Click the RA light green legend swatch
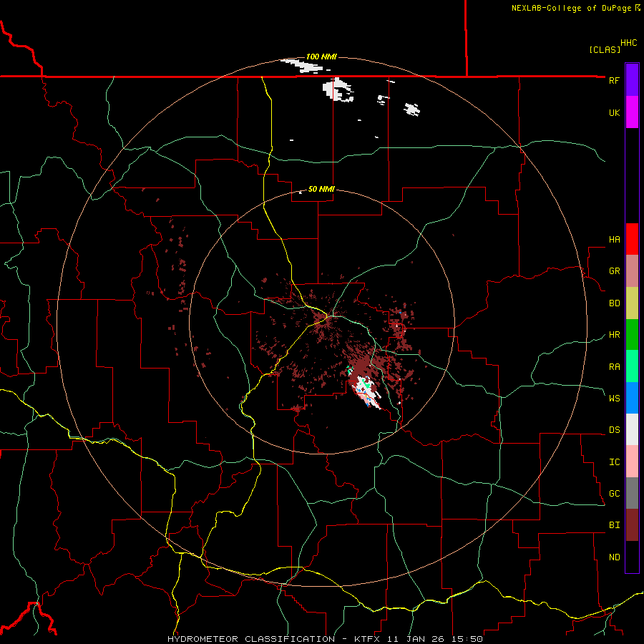 (632, 366)
